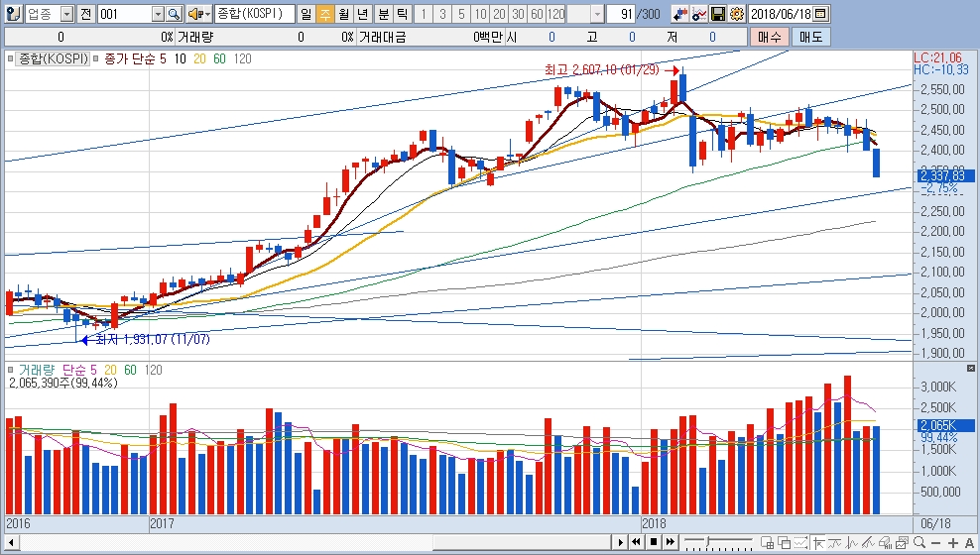The height and width of the screenshot is (555, 980).
Task: Expand the 업종 category dropdown
Action: (66, 14)
